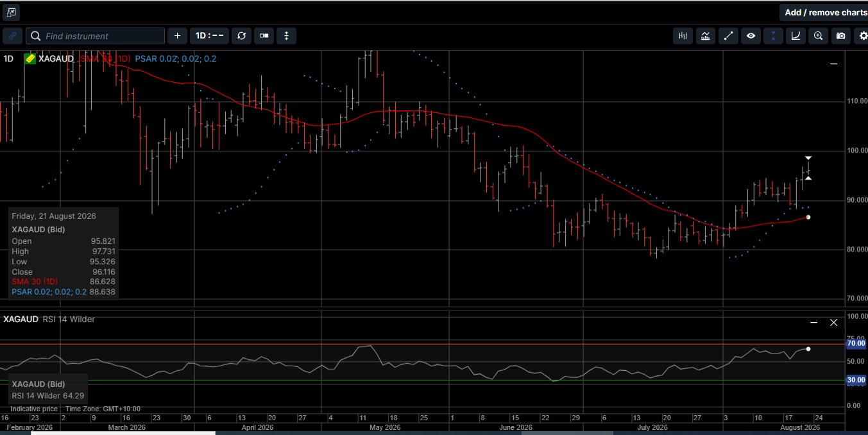Minimize the main price chart panel
Screen dimensions: 868x435
833,64
